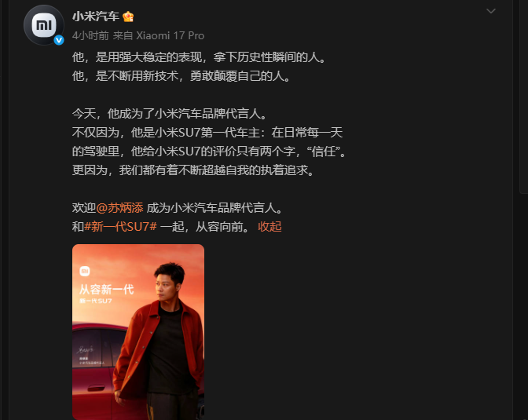
Task: Click the line 今天，他成为了小米汽车品牌代言人
Action: (x=170, y=113)
